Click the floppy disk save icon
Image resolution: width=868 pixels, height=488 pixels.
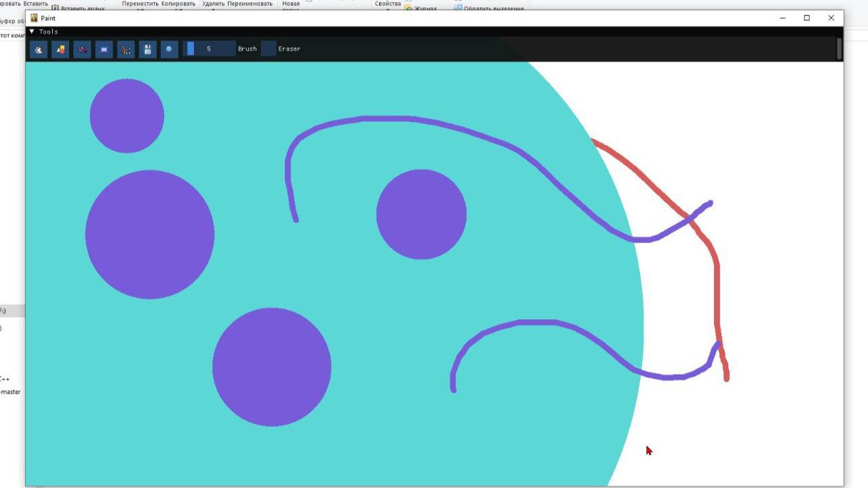pyautogui.click(x=147, y=49)
